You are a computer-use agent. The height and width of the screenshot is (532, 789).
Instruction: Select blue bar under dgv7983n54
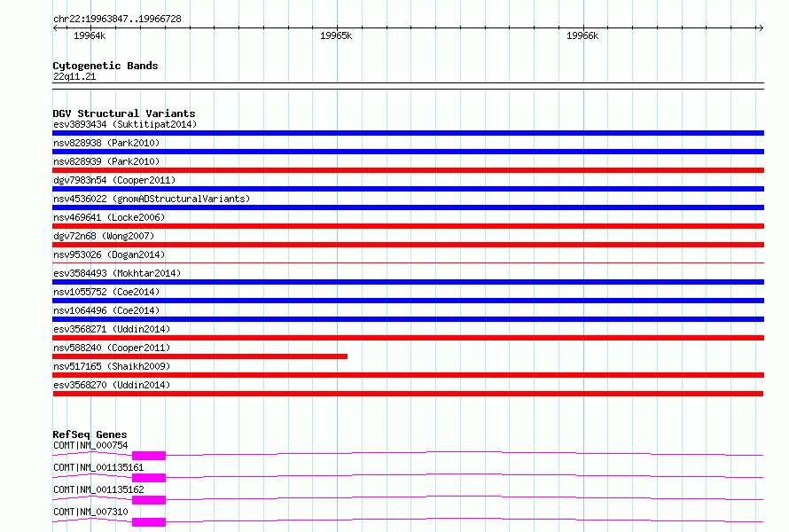tap(408, 189)
